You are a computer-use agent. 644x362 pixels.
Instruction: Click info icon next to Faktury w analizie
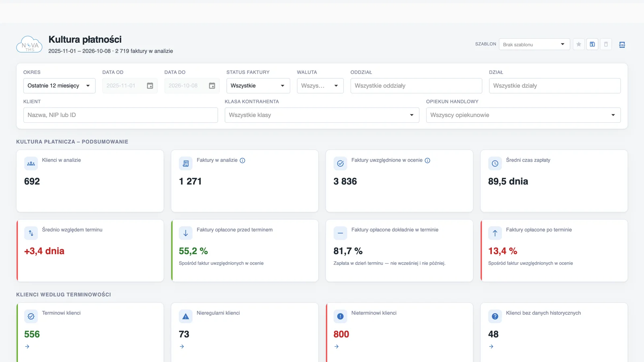[x=242, y=160]
